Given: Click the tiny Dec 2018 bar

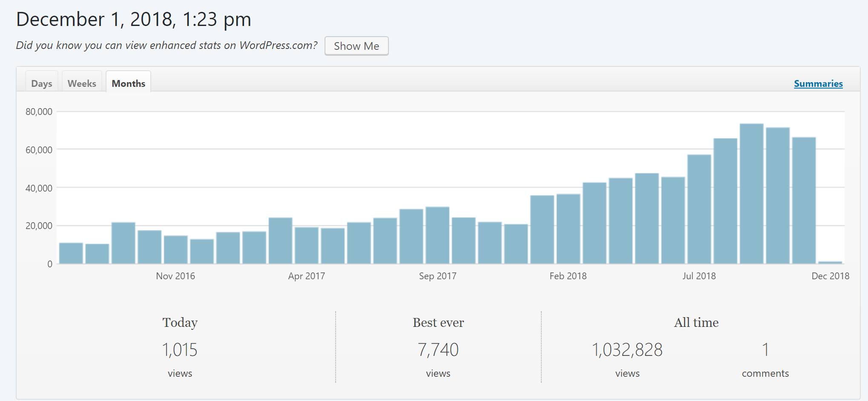Looking at the screenshot, I should click(830, 262).
